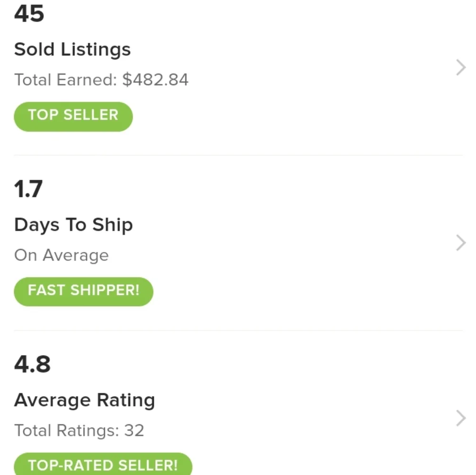Tap the FAST SHIPPER! badge
The height and width of the screenshot is (475, 476).
click(x=84, y=291)
